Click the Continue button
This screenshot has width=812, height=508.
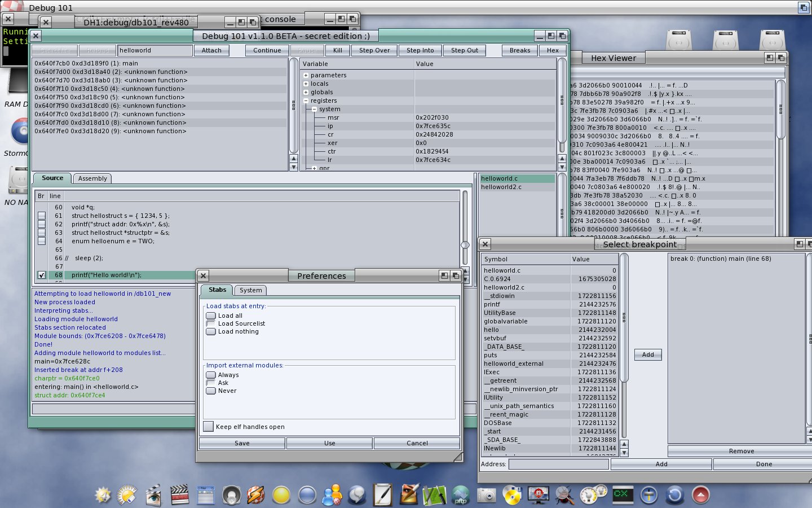point(267,50)
